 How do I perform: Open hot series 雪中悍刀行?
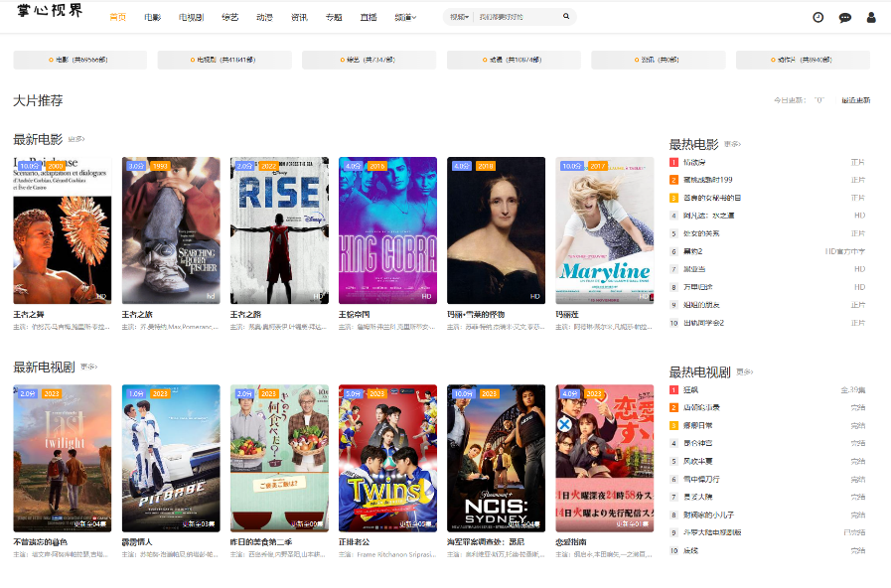tap(701, 480)
